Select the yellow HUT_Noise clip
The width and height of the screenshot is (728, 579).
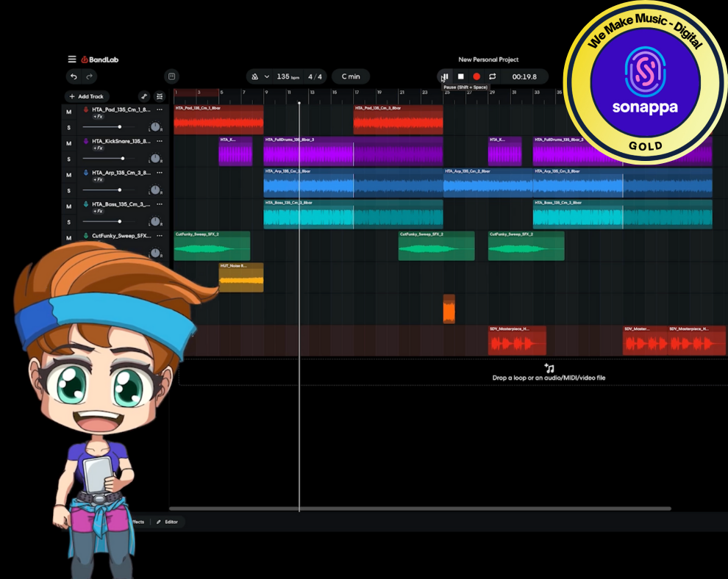241,278
